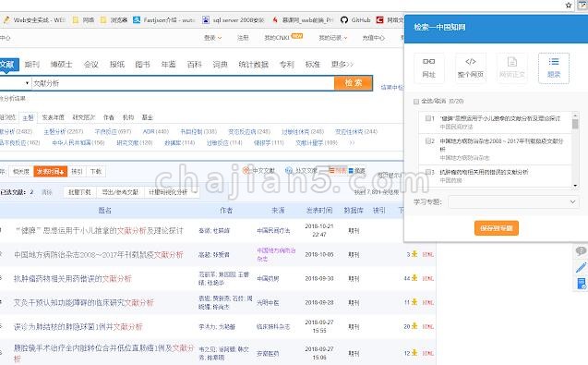Open HTML view for 抗肿瘤药物 article
The height and width of the screenshot is (365, 588).
pyautogui.click(x=428, y=278)
